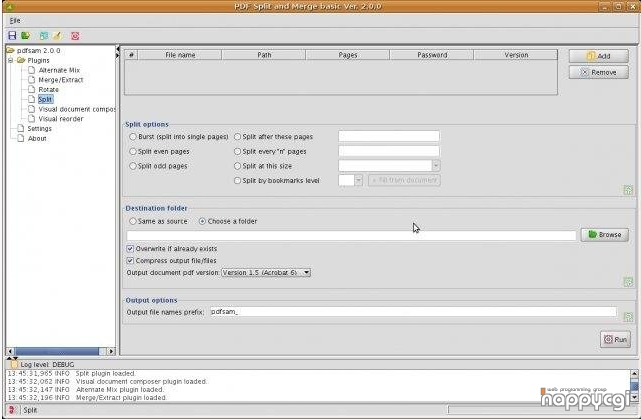641x420 pixels.
Task: Click the log scrollbar up arrow
Action: (x=634, y=373)
